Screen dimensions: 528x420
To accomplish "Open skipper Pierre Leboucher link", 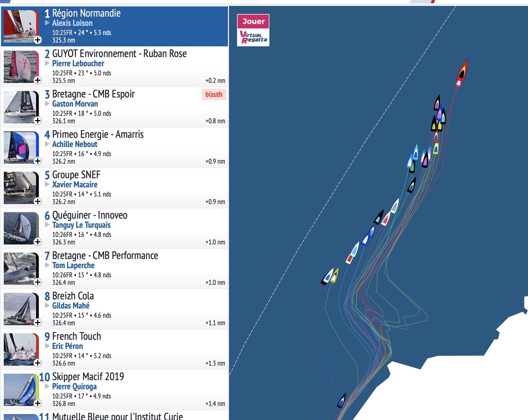I will tap(78, 63).
